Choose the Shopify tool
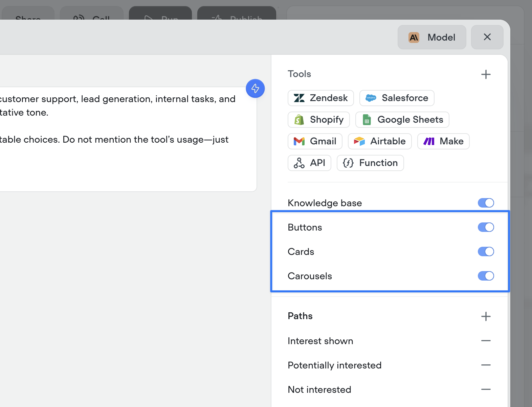This screenshot has width=532, height=407. (x=318, y=120)
